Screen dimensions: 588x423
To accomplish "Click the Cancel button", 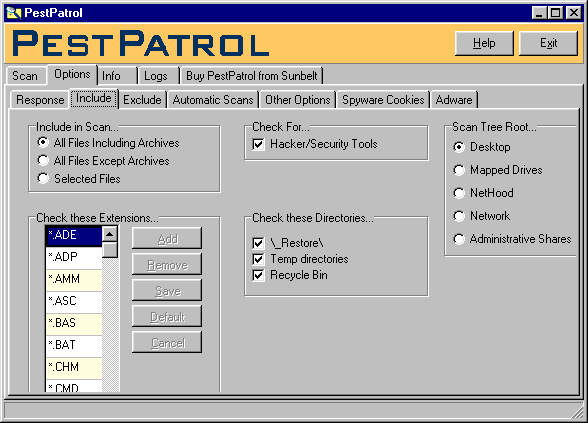I will (x=167, y=342).
